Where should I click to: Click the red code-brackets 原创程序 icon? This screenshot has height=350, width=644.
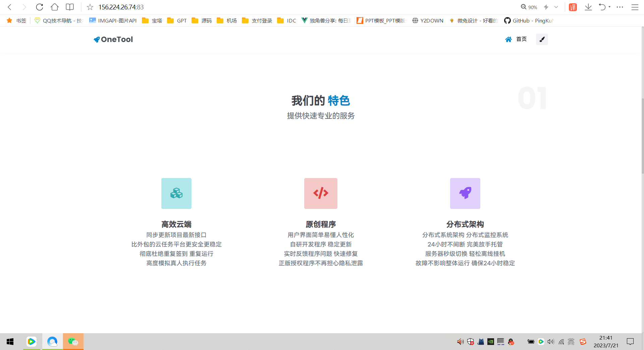[321, 193]
